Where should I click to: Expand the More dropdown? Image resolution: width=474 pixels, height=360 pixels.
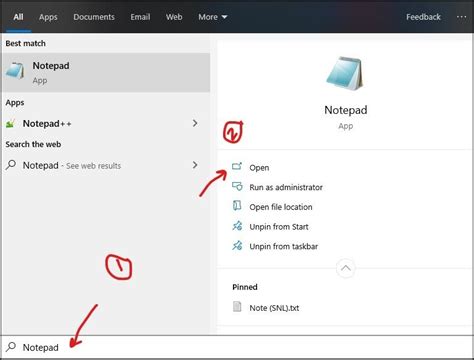212,17
